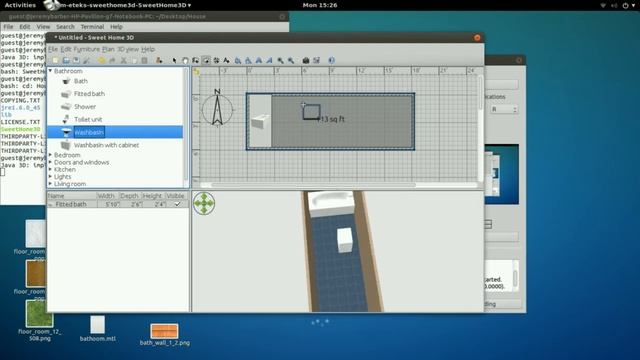Click the compass rose in the plan

pos(217,108)
